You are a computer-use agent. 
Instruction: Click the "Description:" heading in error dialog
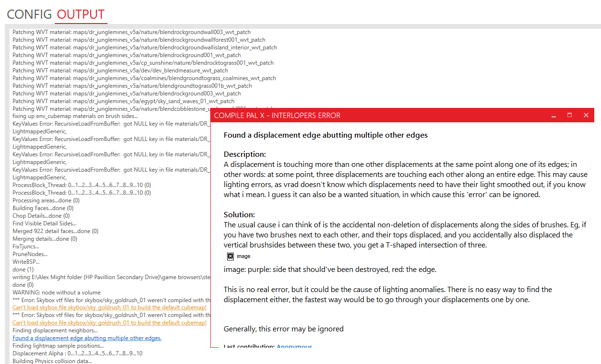(245, 154)
